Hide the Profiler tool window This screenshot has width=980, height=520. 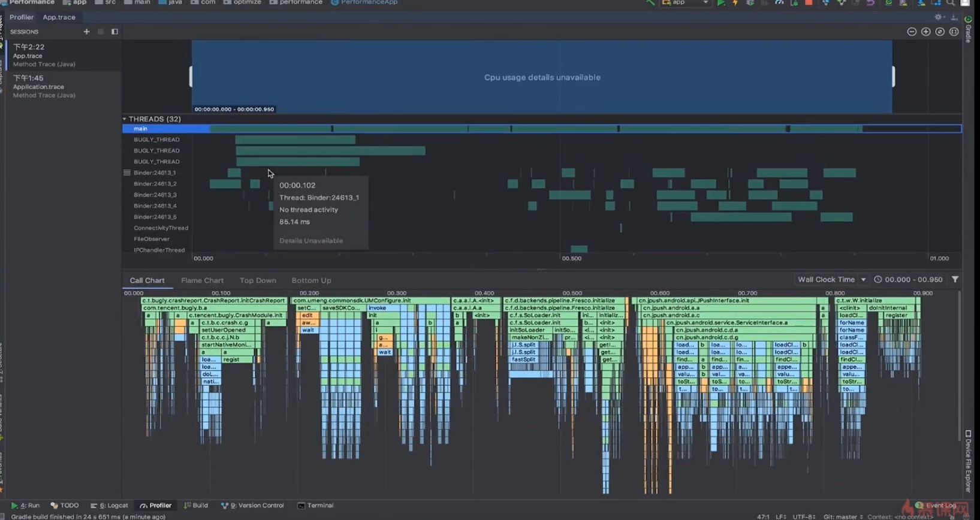click(x=954, y=17)
